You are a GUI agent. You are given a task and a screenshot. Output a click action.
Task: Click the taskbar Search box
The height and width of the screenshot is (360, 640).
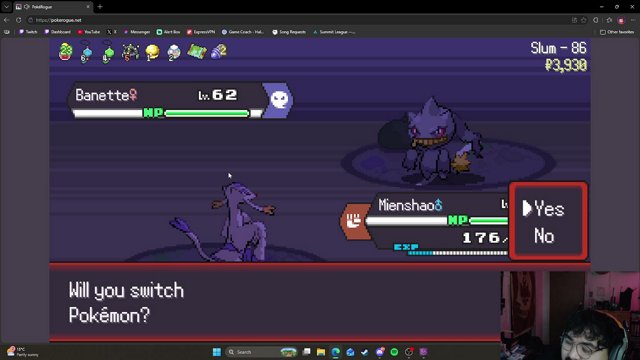[x=261, y=352]
